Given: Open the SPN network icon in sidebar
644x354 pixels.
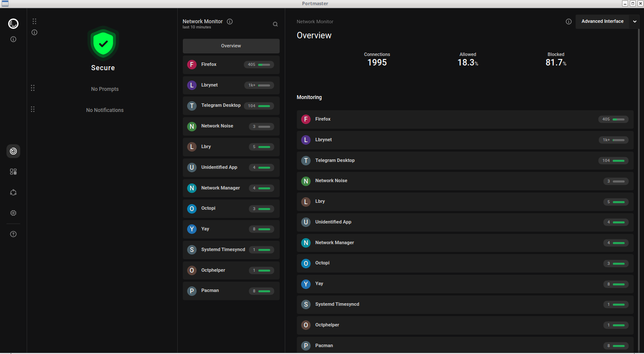Looking at the screenshot, I should [x=13, y=193].
